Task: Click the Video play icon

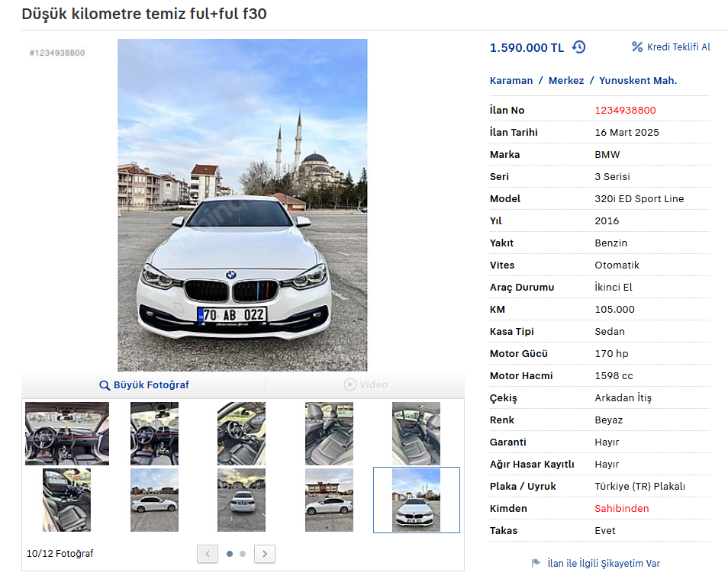Action: 350,385
